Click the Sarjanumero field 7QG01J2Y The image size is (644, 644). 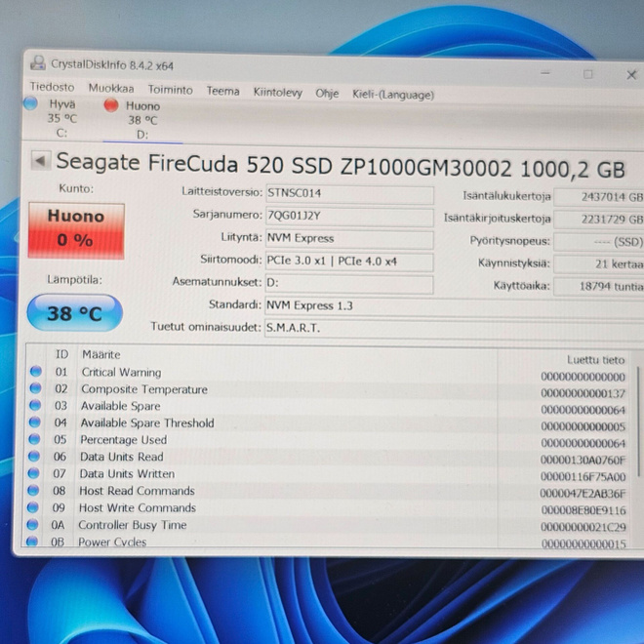pyautogui.click(x=349, y=217)
